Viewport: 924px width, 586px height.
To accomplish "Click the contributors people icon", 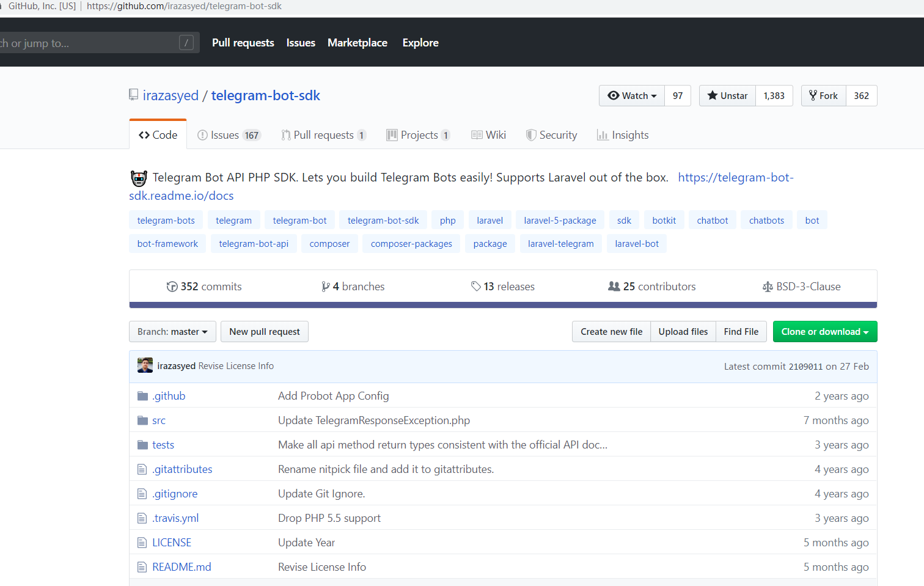I will click(614, 286).
